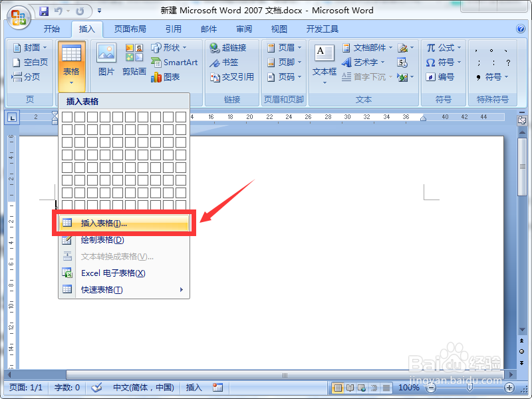Viewport: 532px width, 399px height.
Task: Open 剪贴画 clip art
Action: click(134, 60)
